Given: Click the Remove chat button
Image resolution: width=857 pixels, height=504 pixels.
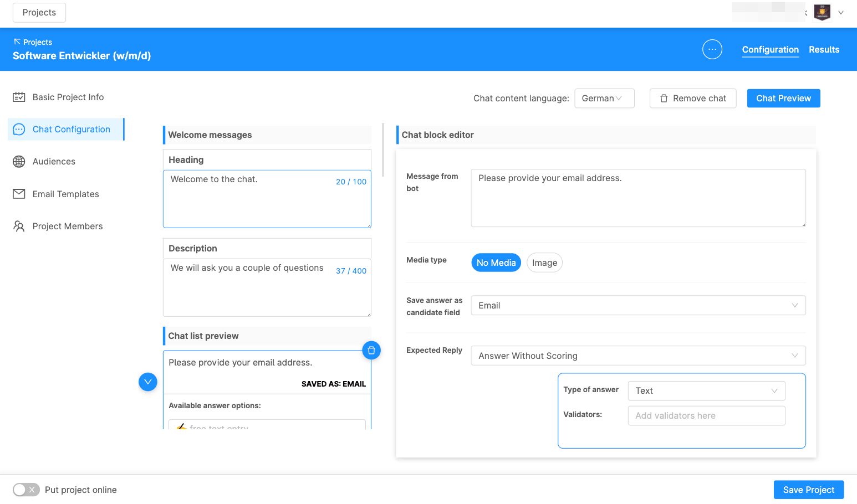Looking at the screenshot, I should point(692,98).
